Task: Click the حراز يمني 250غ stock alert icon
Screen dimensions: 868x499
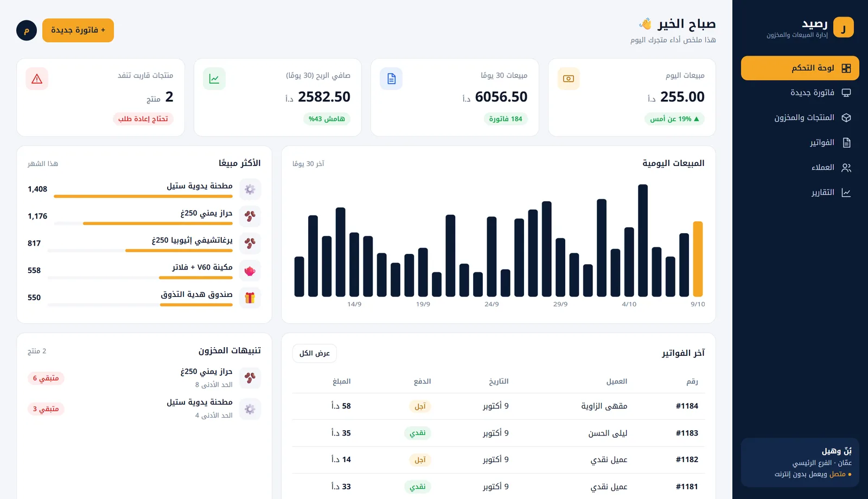Action: coord(250,378)
